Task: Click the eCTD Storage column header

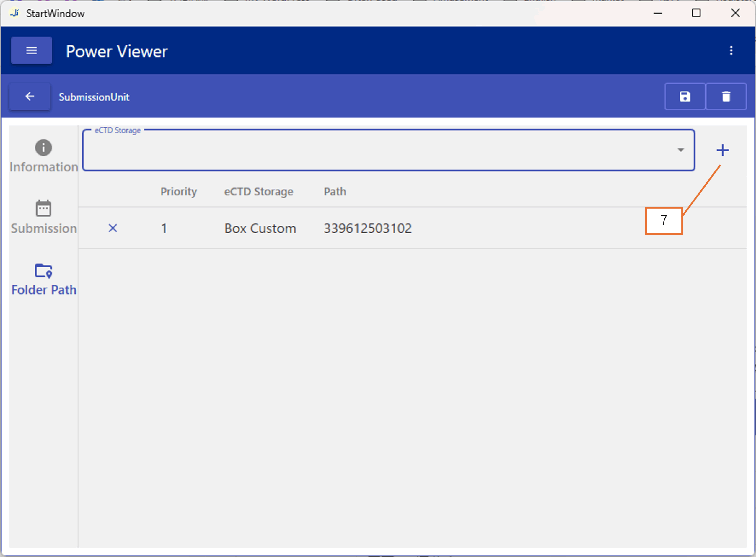Action: click(258, 192)
